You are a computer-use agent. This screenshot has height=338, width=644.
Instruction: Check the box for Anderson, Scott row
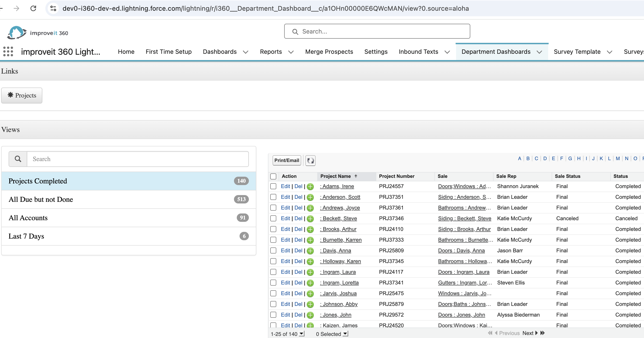[273, 197]
